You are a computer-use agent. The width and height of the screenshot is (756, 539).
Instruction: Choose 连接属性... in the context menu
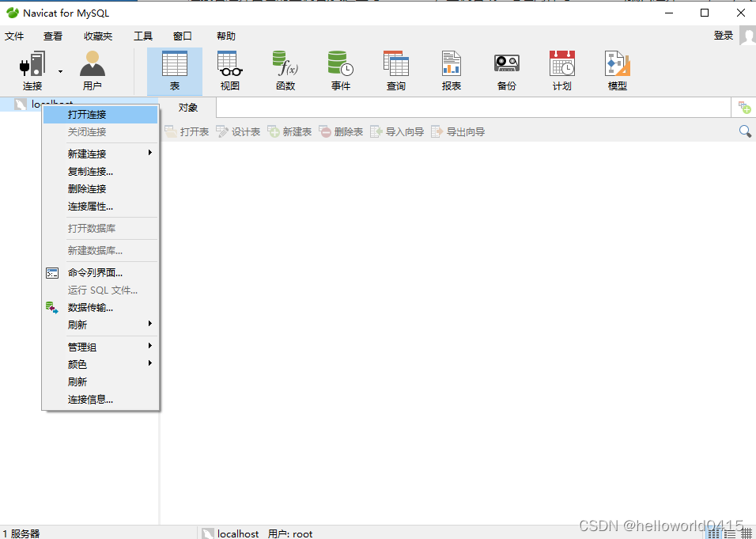pyautogui.click(x=100, y=207)
